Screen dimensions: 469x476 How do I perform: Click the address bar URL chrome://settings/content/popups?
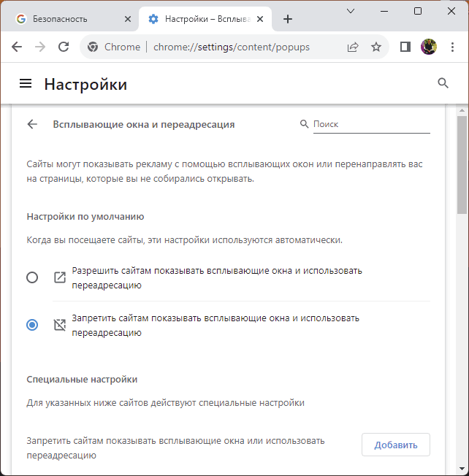tap(232, 47)
